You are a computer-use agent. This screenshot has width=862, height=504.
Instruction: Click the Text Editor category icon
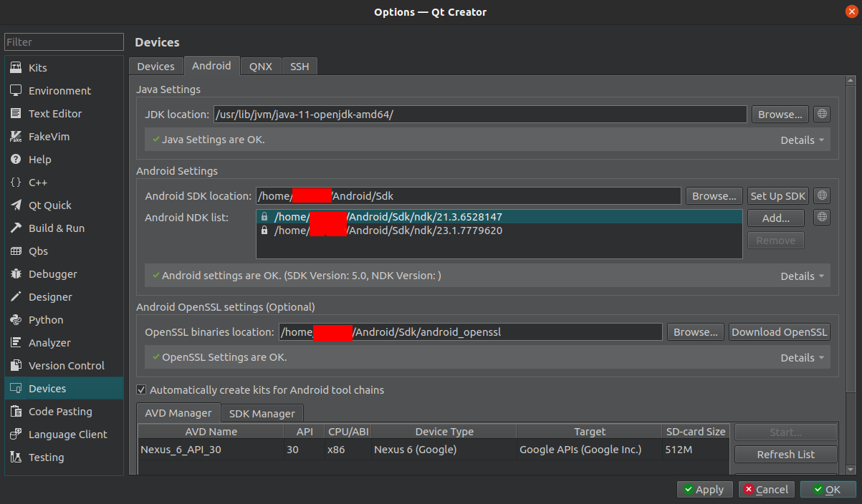(16, 114)
